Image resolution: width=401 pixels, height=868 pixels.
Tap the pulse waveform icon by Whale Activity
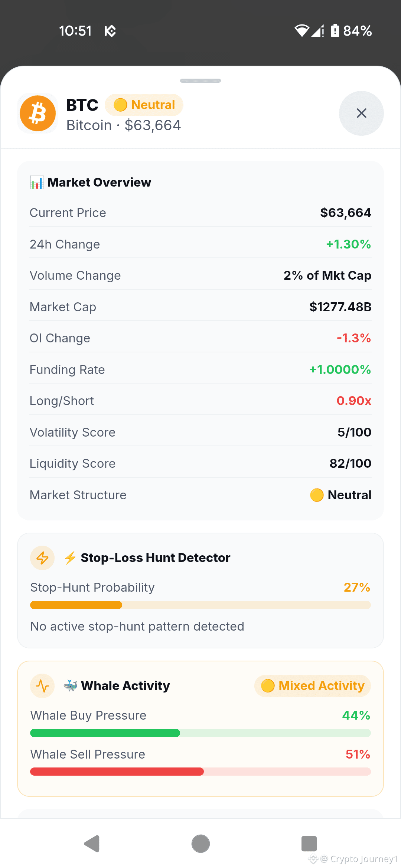[x=42, y=686]
